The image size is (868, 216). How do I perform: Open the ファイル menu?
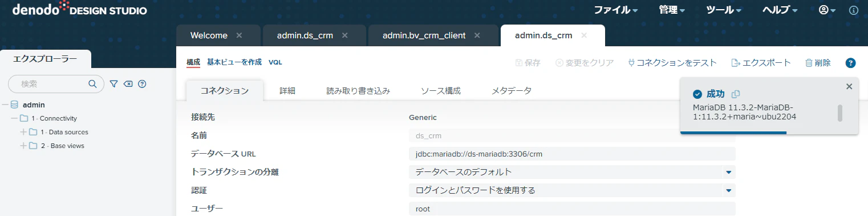[616, 10]
